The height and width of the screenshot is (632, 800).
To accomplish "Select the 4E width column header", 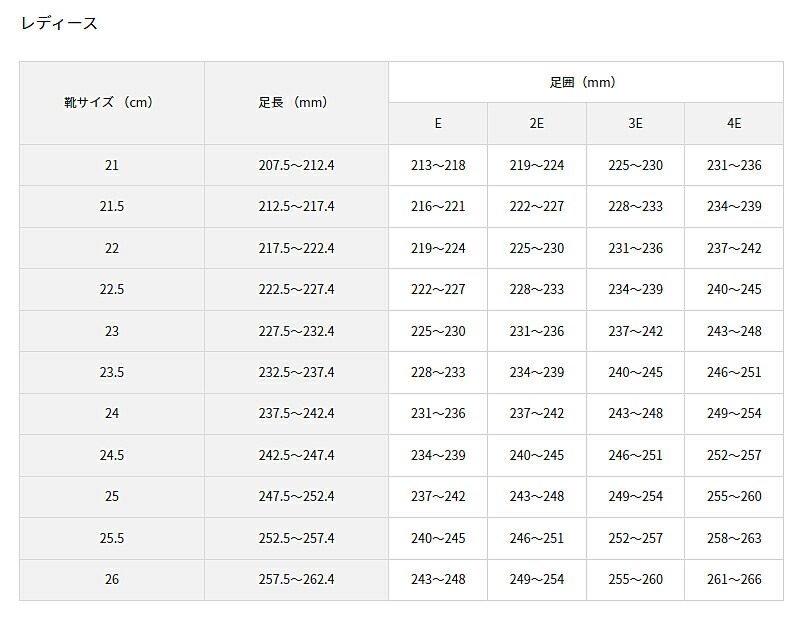I will click(x=734, y=123).
